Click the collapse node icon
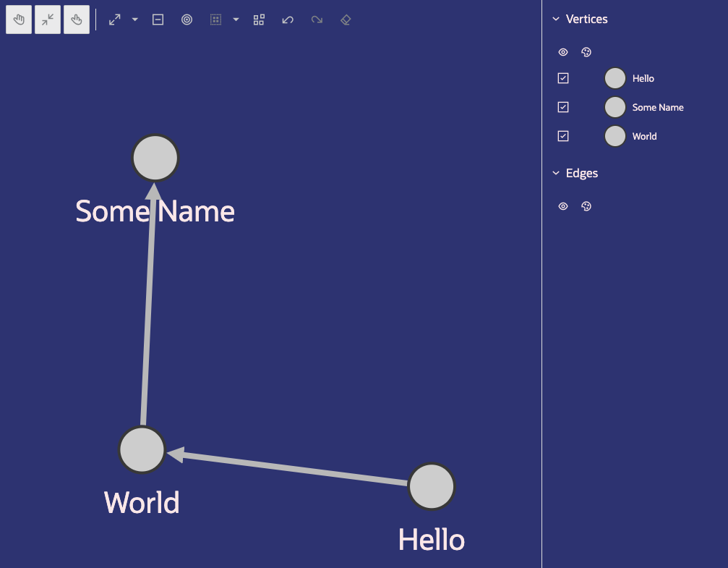Viewport: 728px width, 568px height. tap(158, 20)
